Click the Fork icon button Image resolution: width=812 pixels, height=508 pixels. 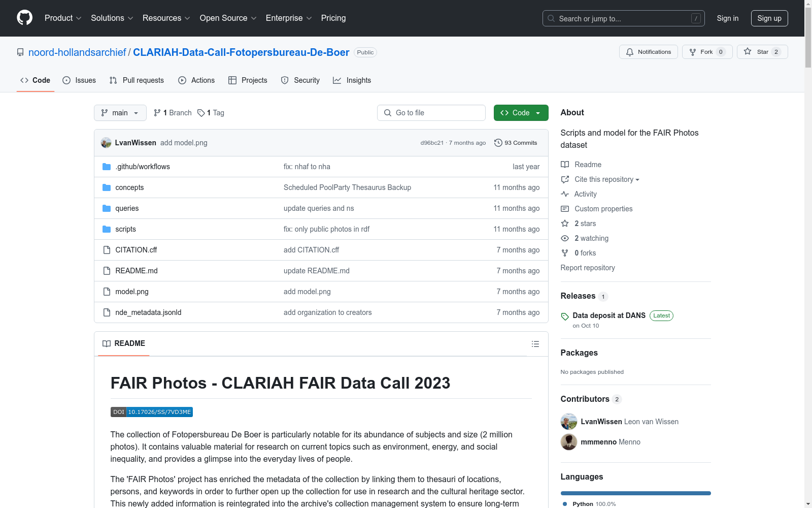click(693, 52)
